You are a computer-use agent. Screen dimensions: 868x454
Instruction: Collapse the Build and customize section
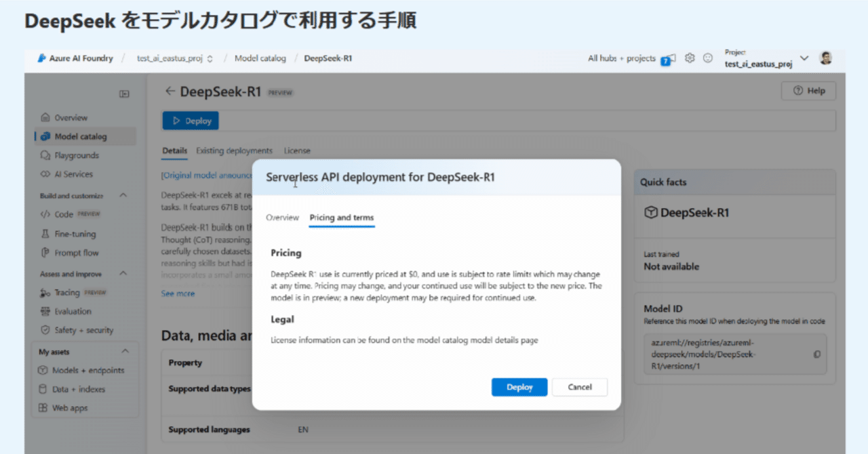coord(121,195)
